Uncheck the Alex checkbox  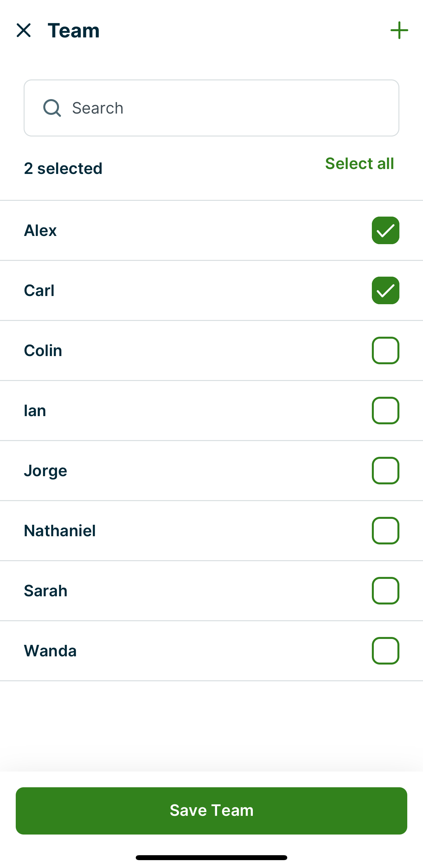pos(385,230)
